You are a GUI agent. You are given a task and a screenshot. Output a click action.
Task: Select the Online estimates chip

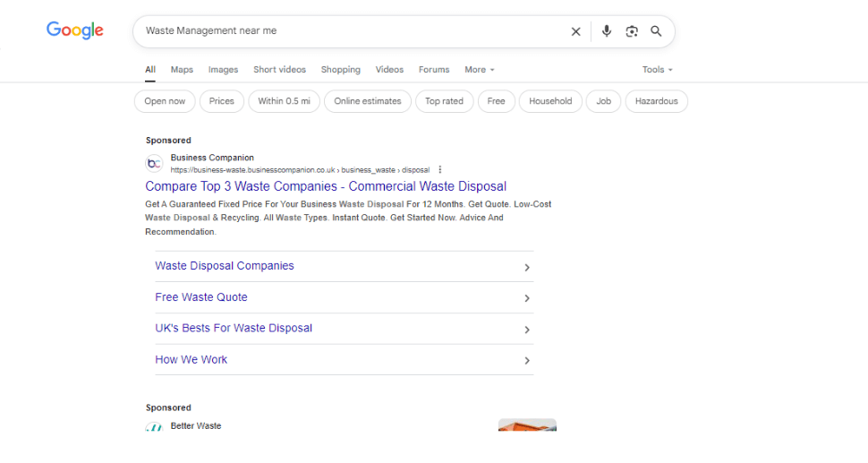tap(368, 101)
